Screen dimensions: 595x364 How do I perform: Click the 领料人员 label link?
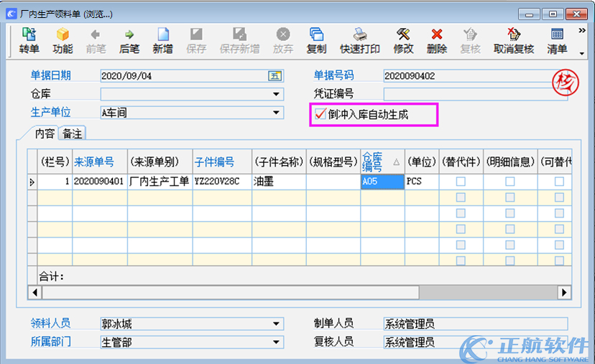click(50, 323)
